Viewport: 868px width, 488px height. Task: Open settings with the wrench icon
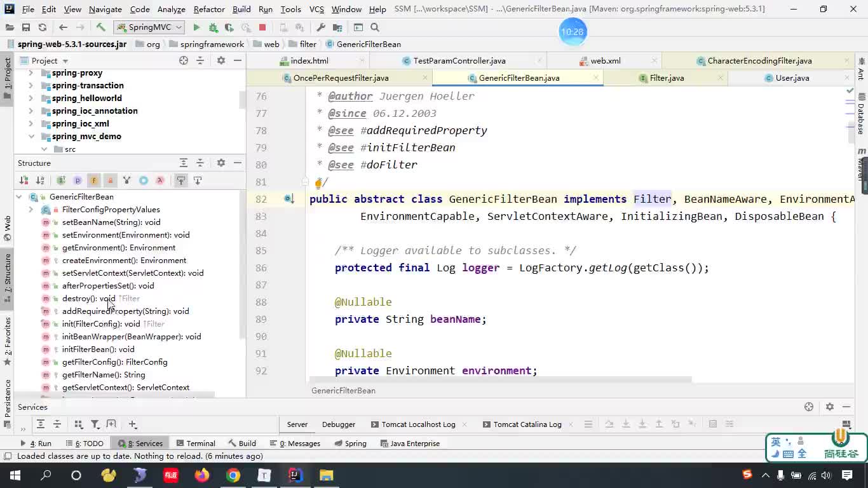click(321, 27)
